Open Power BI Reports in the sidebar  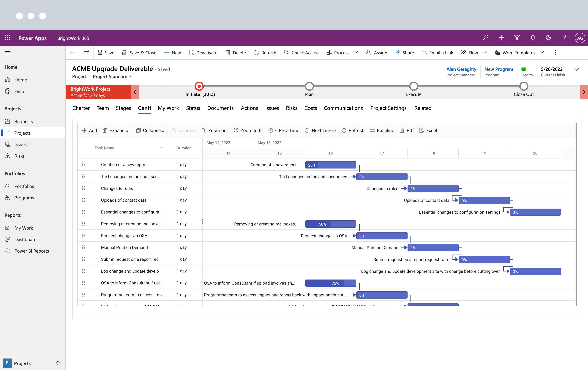(x=31, y=251)
